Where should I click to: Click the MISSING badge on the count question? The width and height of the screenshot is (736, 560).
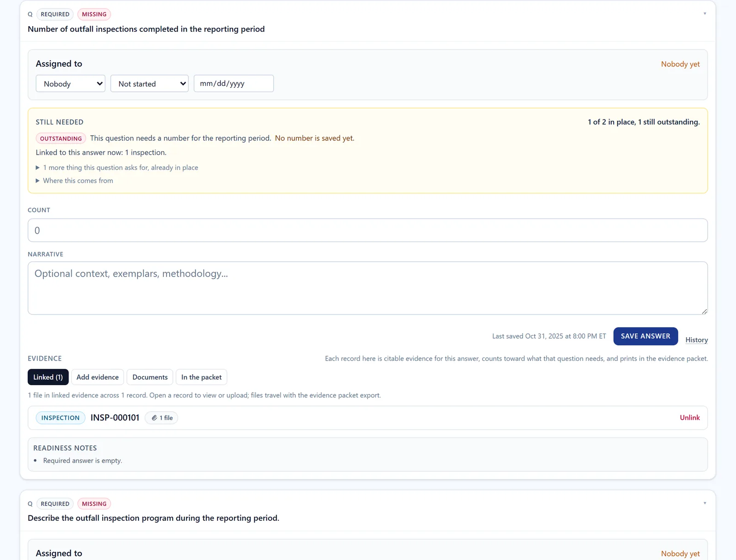(x=94, y=14)
